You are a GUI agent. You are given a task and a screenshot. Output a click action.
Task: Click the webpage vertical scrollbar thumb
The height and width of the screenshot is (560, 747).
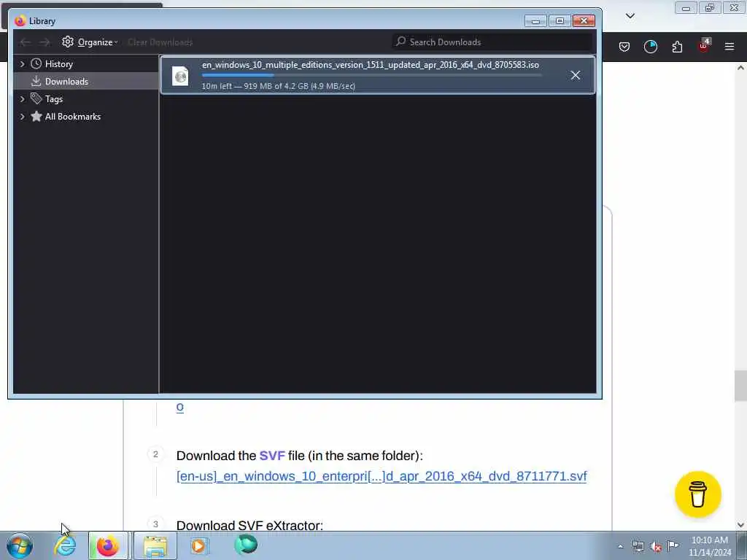point(740,386)
